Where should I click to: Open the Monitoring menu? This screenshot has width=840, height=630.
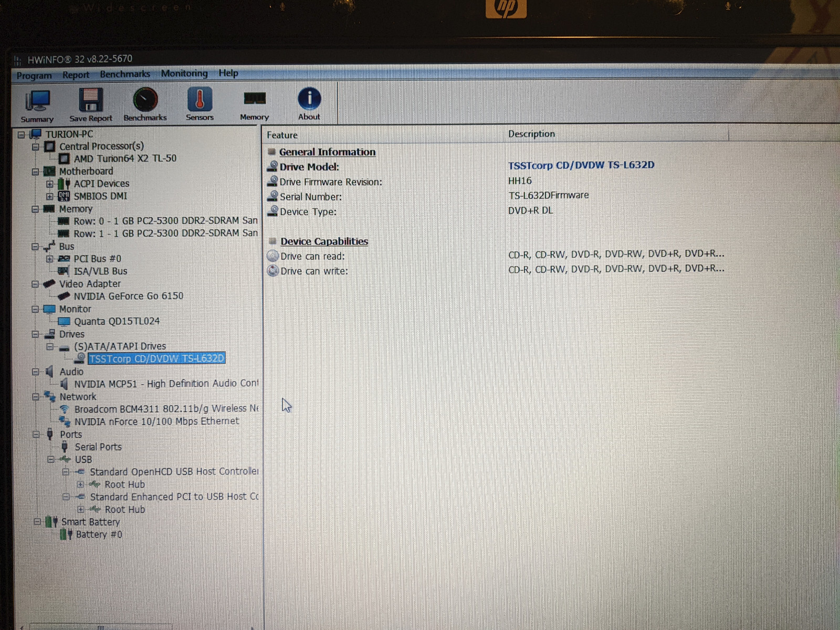[x=184, y=73]
